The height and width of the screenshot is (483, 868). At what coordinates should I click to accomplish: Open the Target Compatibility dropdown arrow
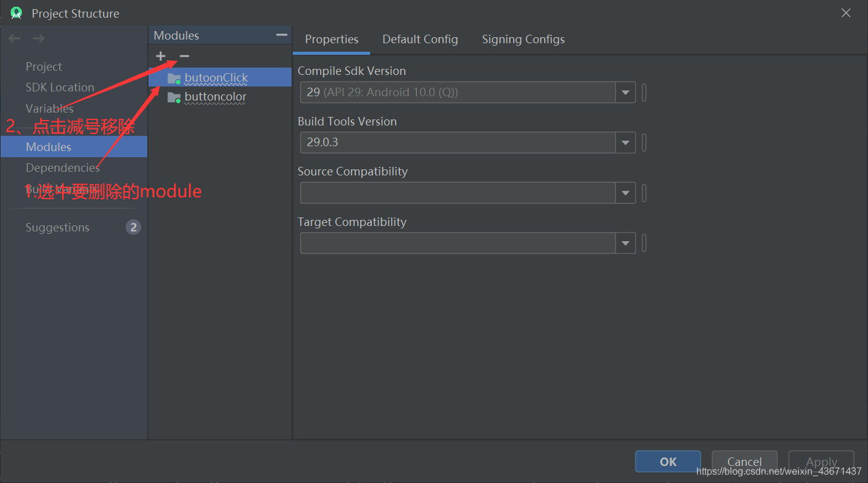pyautogui.click(x=626, y=243)
